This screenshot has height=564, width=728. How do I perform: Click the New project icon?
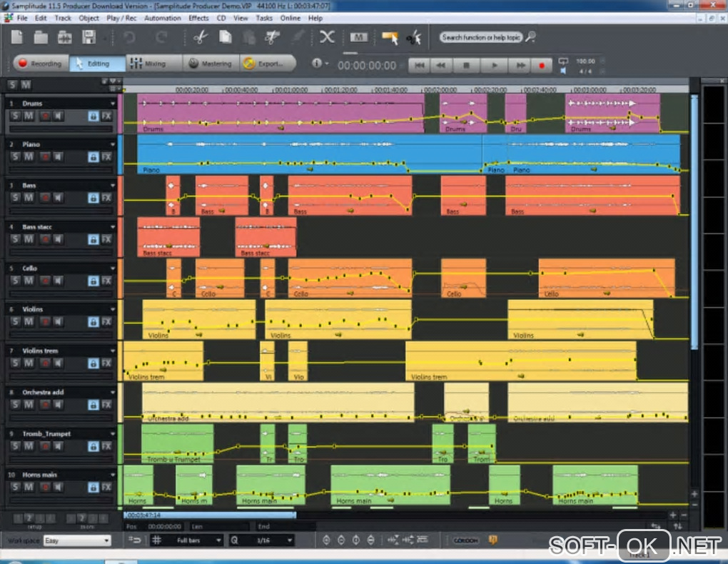pyautogui.click(x=16, y=36)
